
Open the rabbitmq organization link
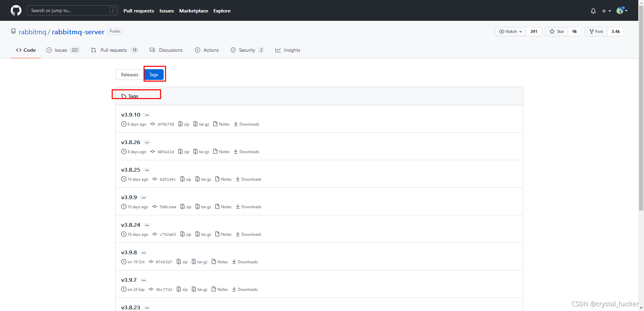(32, 32)
